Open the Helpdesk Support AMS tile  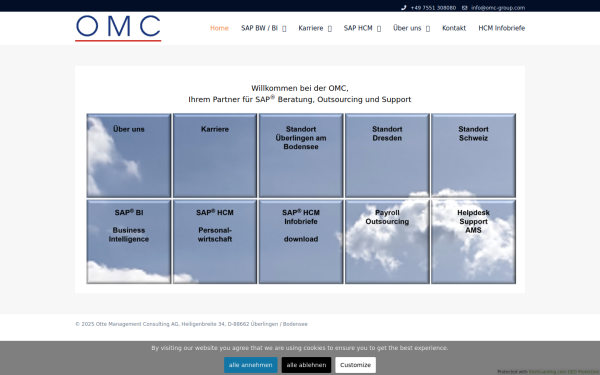[x=473, y=242]
